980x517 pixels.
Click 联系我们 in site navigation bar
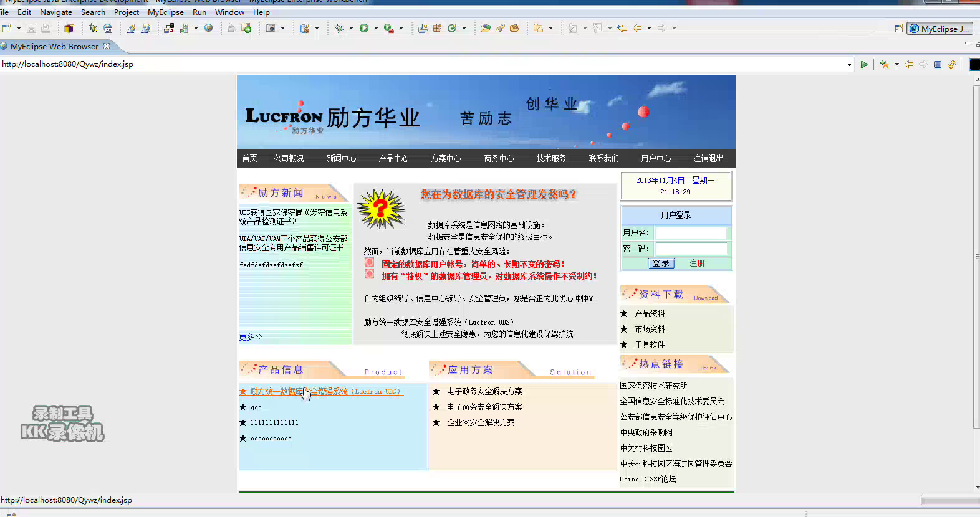tap(603, 159)
